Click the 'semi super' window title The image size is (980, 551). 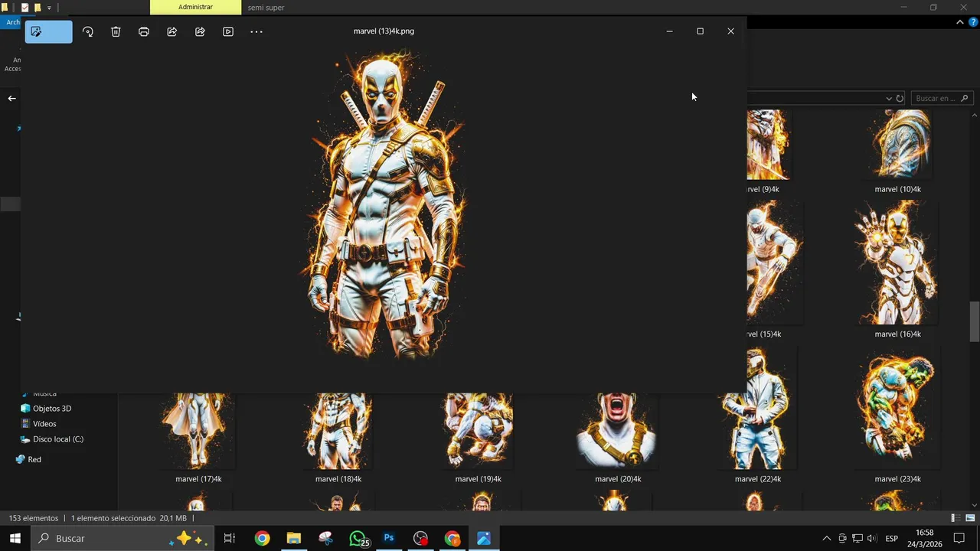(266, 8)
